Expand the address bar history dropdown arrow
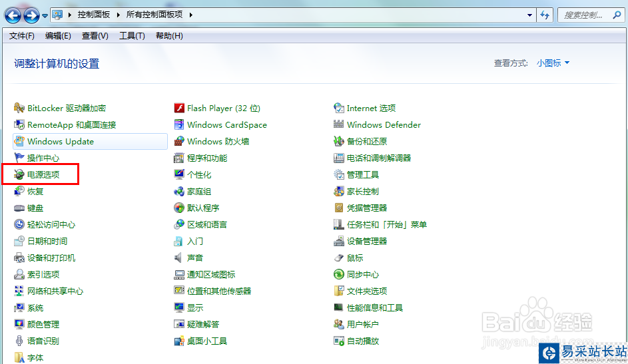 (529, 15)
